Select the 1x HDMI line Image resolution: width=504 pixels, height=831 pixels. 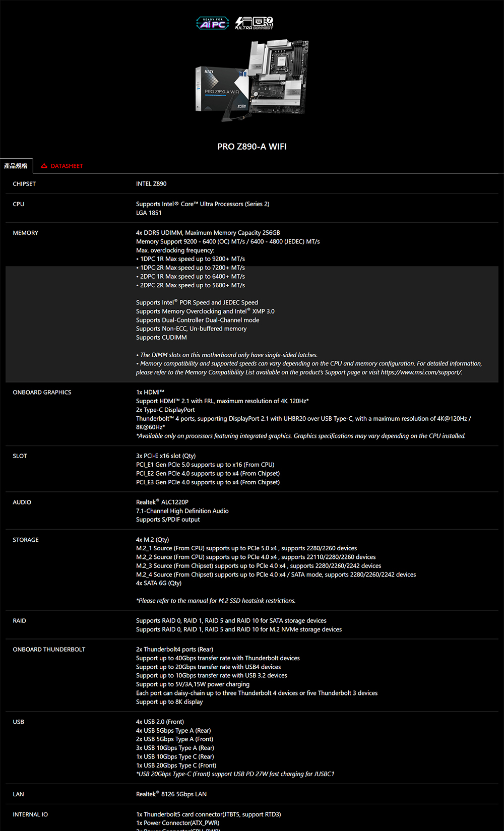150,392
